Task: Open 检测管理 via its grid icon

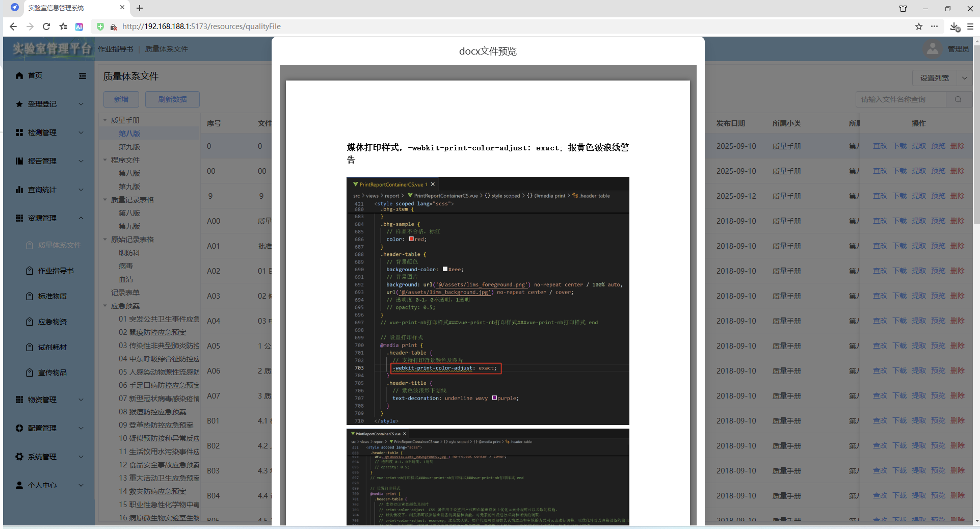Action: pos(19,132)
